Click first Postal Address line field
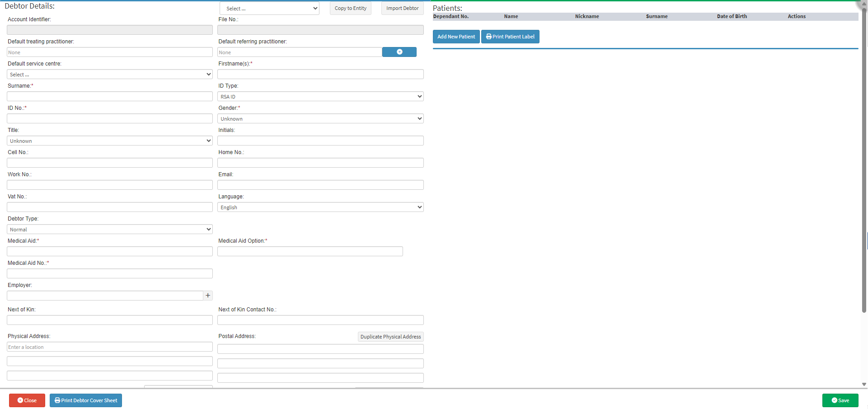 (320, 349)
